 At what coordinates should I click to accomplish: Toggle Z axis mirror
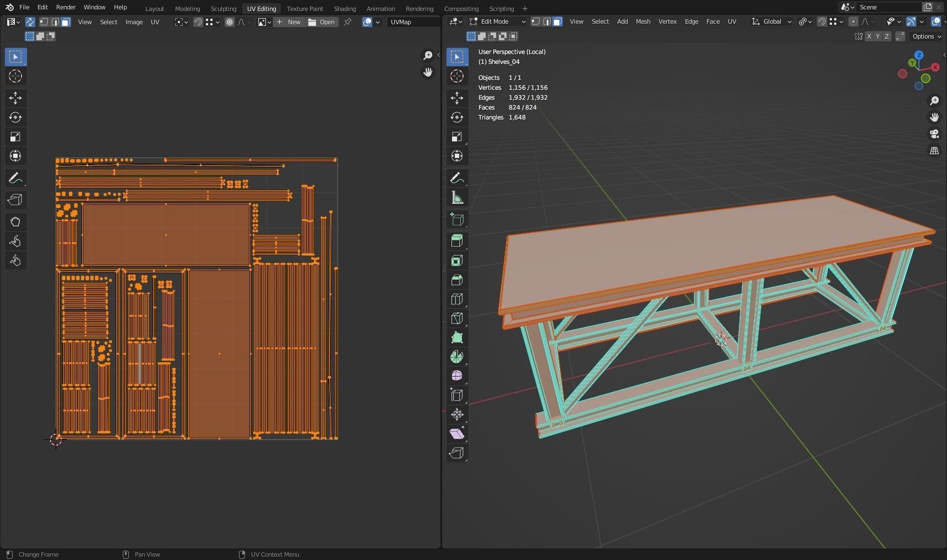(886, 36)
